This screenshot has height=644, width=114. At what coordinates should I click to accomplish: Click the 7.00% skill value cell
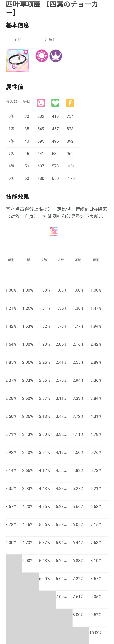[61, 596]
